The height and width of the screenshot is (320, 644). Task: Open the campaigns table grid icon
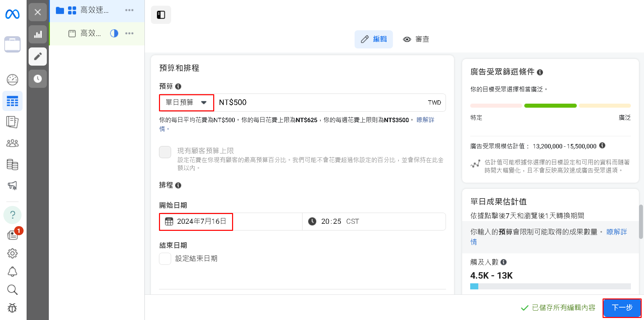tap(12, 101)
